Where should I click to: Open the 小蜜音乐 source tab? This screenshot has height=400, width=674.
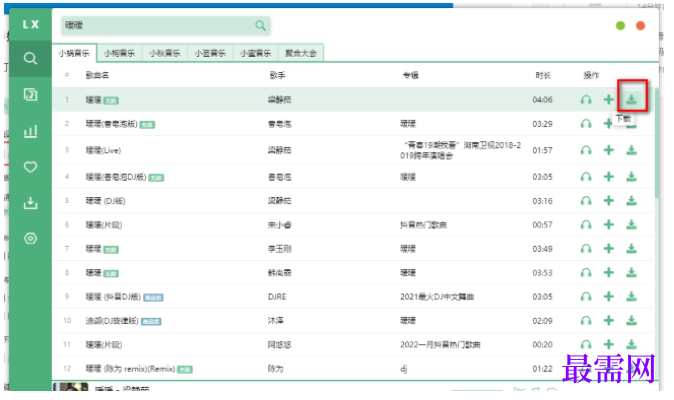pyautogui.click(x=255, y=53)
